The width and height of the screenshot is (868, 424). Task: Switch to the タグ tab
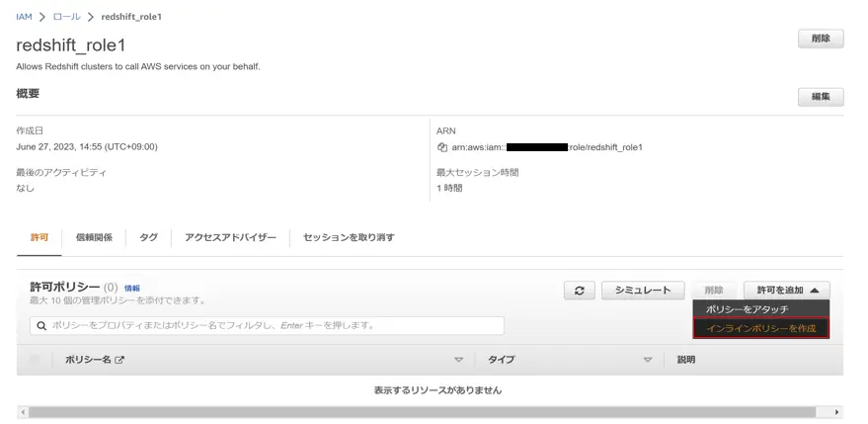[x=148, y=238]
